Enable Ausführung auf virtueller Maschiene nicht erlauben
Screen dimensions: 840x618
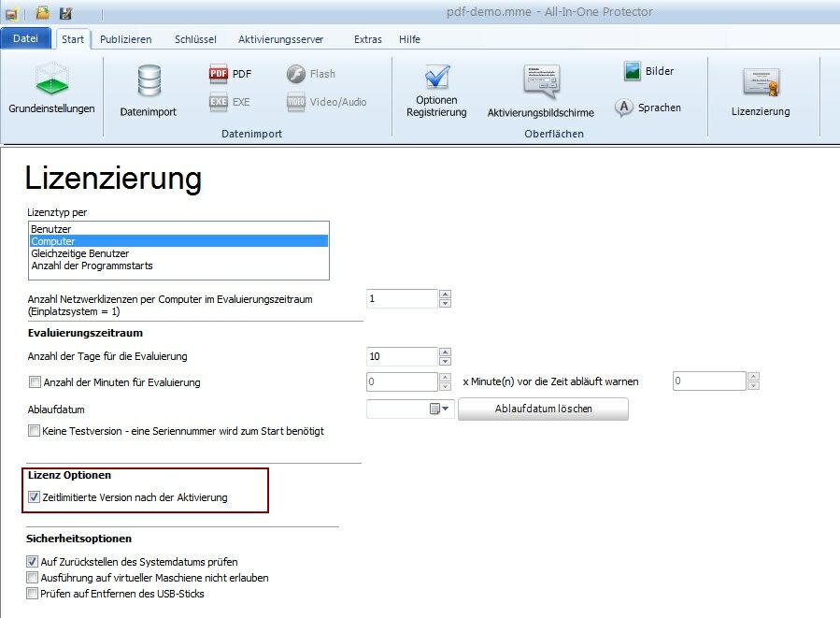pos(32,577)
